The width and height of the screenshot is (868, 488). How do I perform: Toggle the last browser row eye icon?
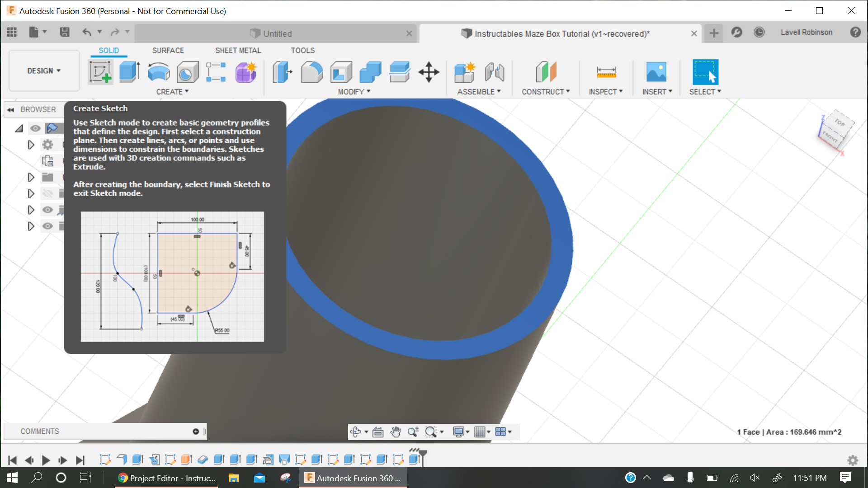point(47,226)
